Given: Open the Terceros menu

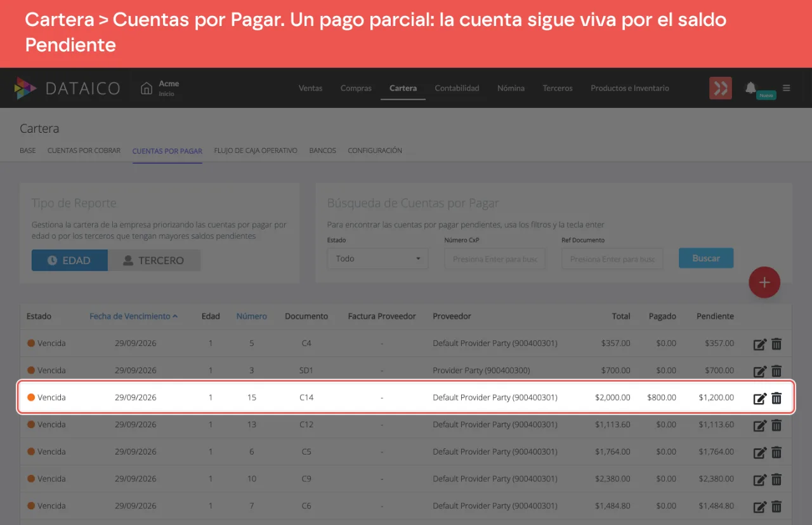Looking at the screenshot, I should 558,88.
